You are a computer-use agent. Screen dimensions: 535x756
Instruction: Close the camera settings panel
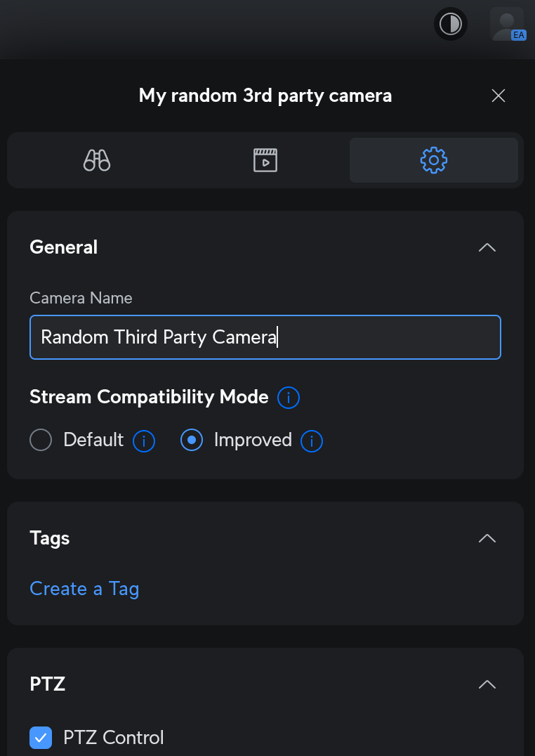click(498, 96)
